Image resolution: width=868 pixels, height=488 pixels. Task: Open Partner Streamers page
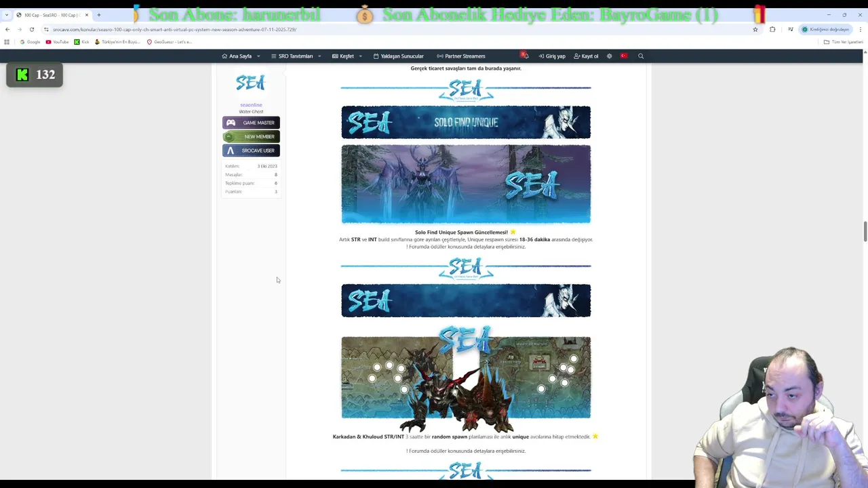(x=461, y=56)
